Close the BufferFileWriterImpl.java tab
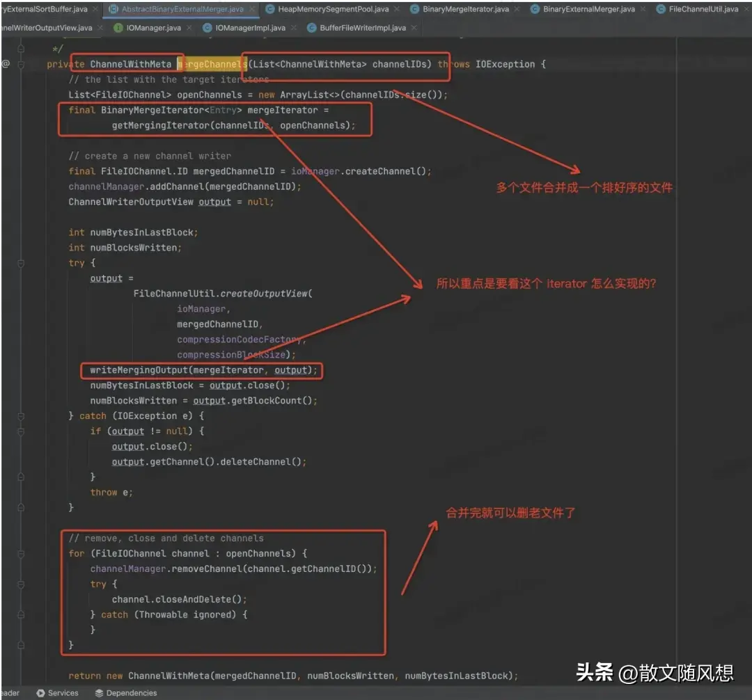Viewport: 752px width, 700px height. [x=414, y=28]
